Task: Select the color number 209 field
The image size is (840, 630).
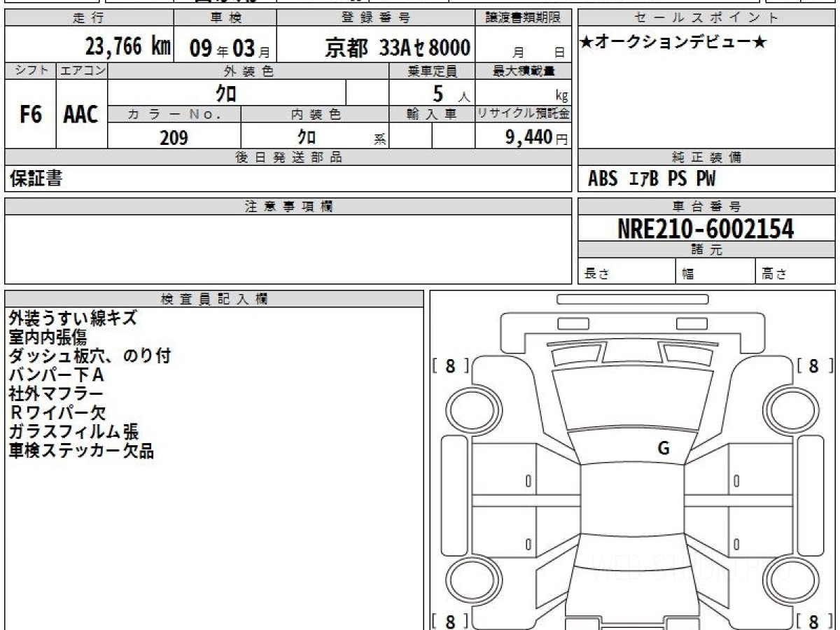Action: coord(174,138)
